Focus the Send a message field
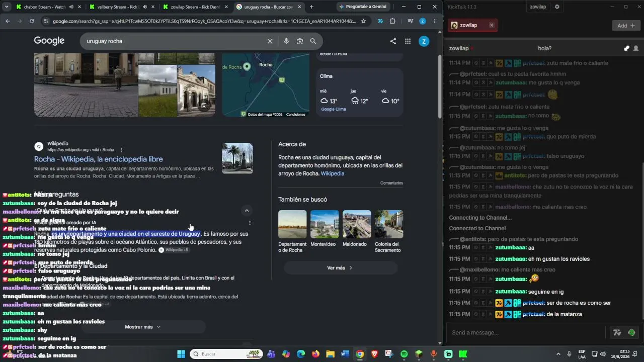Viewport: 644px width, 362px height. [x=525, y=332]
